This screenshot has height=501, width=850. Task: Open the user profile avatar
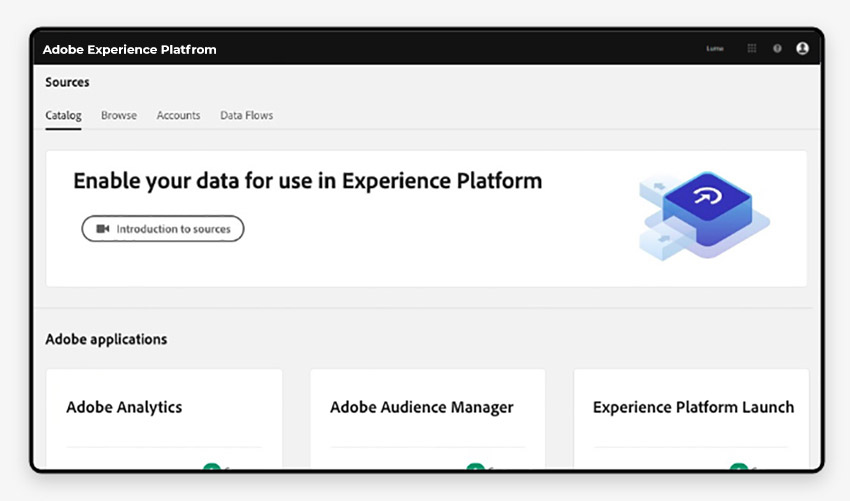[802, 48]
